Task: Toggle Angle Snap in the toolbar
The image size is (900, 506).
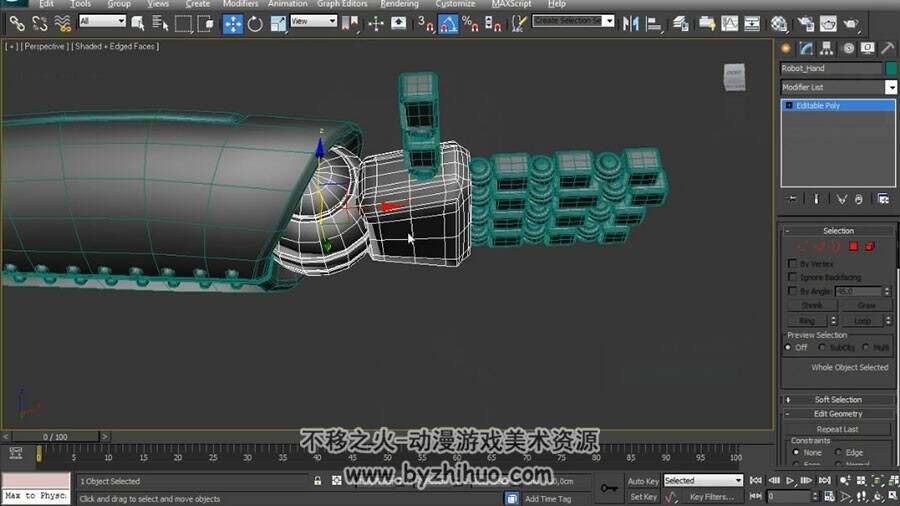Action: (448, 24)
